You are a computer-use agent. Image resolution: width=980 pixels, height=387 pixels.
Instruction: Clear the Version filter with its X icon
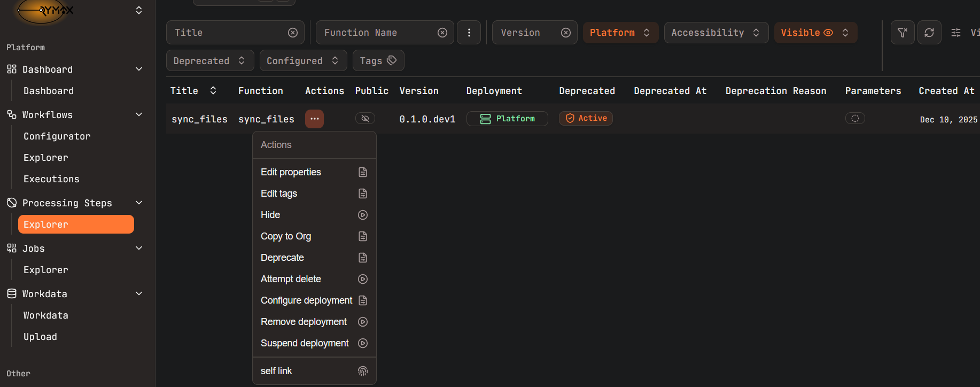pos(566,33)
